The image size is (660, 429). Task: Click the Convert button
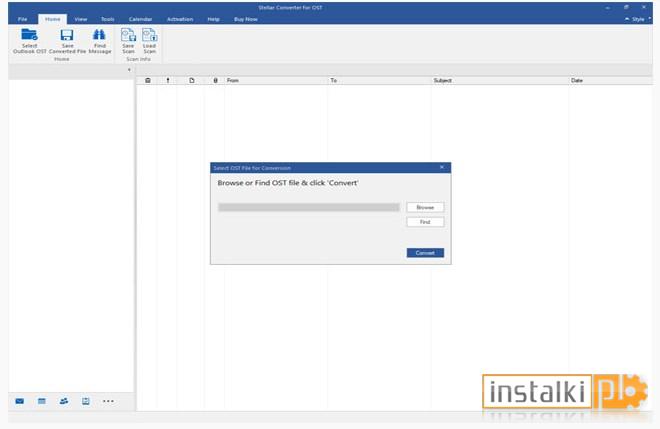click(x=425, y=253)
